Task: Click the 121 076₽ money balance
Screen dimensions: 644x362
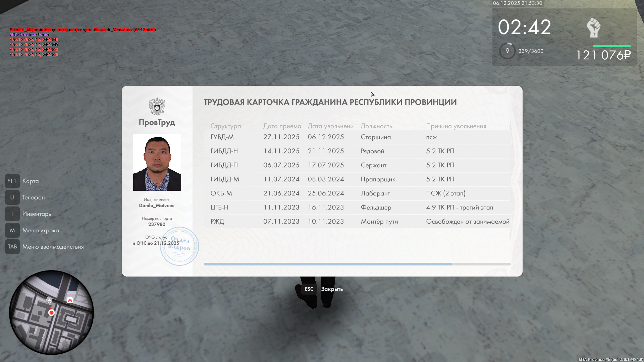Action: point(603,55)
